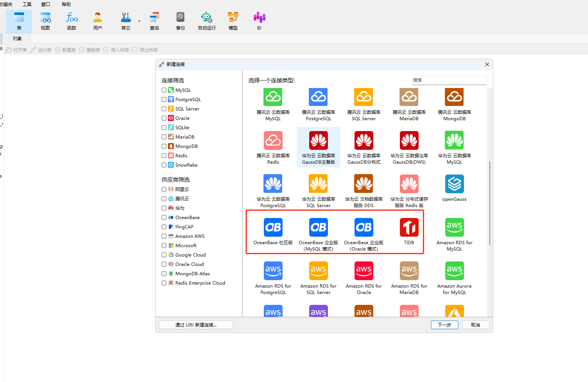Open the 模型 (Model) toolbar icon
588x382 pixels.
pyautogui.click(x=233, y=21)
